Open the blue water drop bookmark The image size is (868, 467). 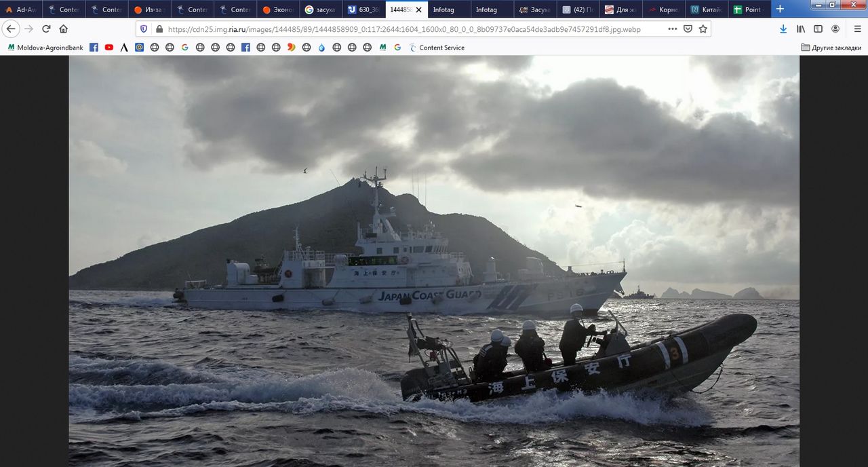tap(321, 48)
